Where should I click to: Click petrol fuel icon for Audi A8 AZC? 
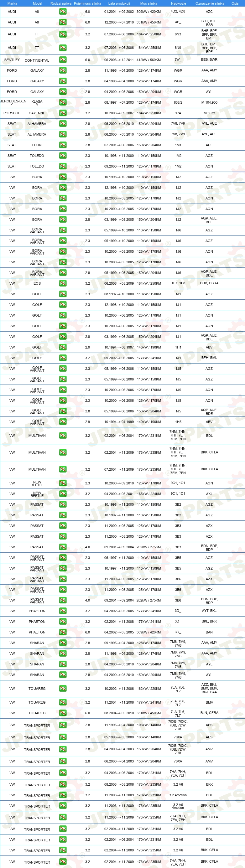coord(63,12)
